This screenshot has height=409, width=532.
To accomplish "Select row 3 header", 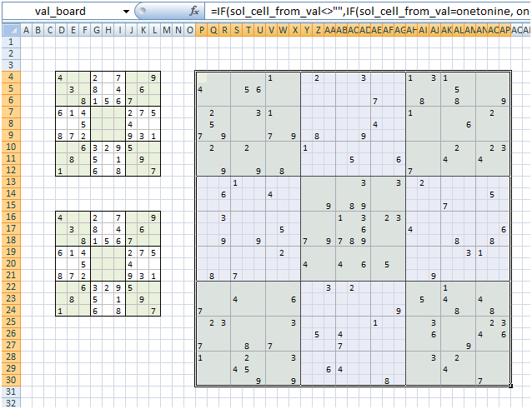I will click(11, 65).
